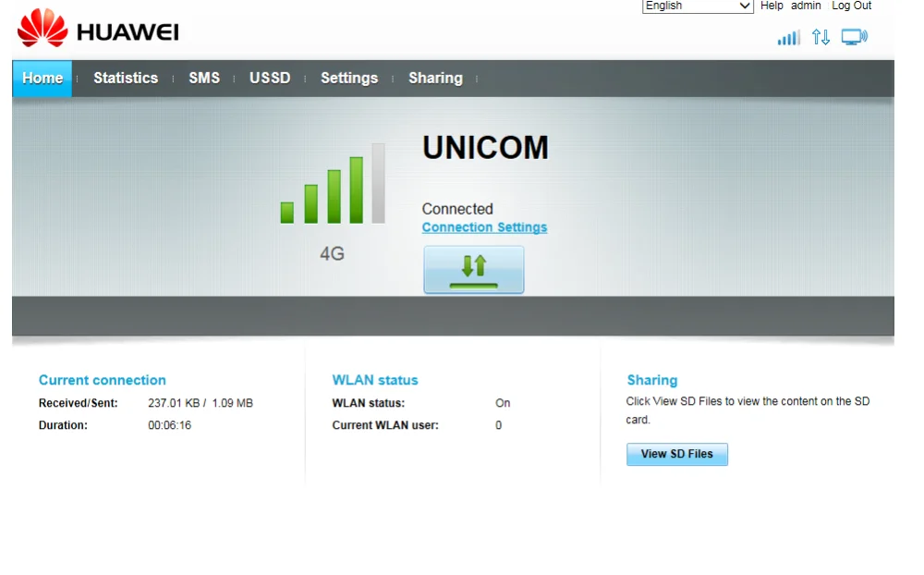Click the UNICOM operator name
The height and width of the screenshot is (575, 924).
(485, 147)
